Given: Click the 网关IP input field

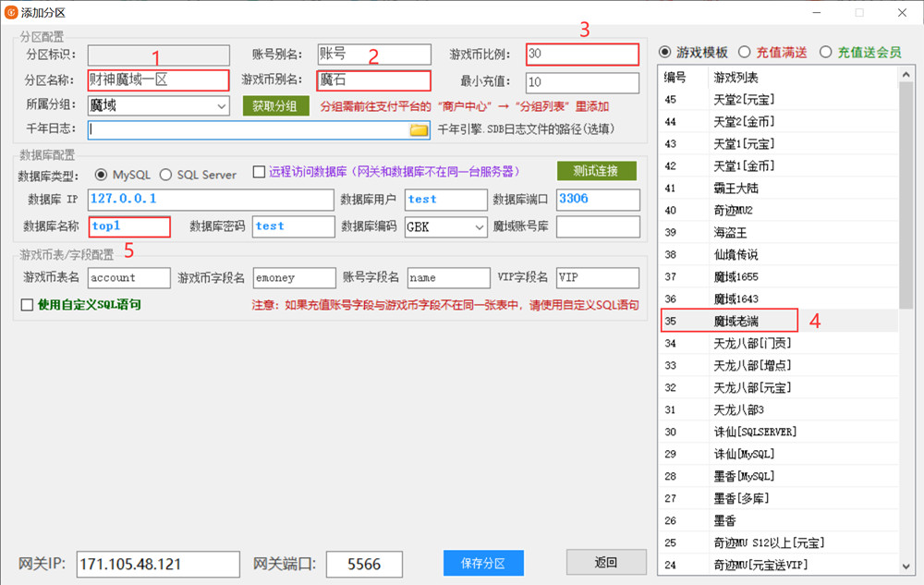Looking at the screenshot, I should coord(158,564).
